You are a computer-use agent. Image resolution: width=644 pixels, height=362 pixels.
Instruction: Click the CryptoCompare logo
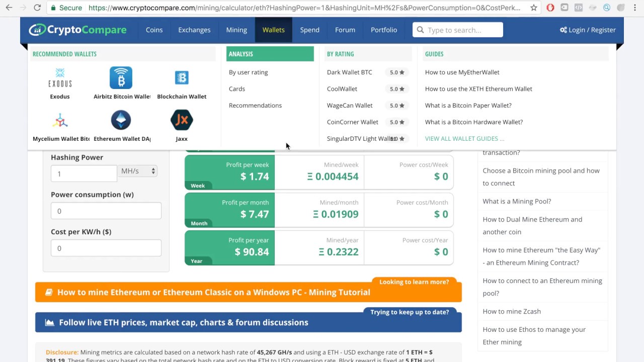pos(77,30)
